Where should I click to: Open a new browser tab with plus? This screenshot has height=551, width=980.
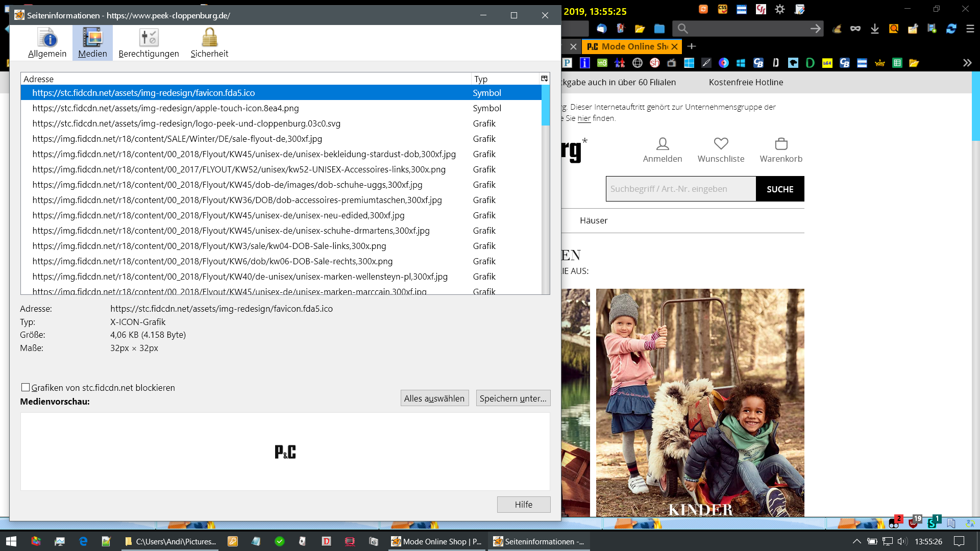[692, 46]
